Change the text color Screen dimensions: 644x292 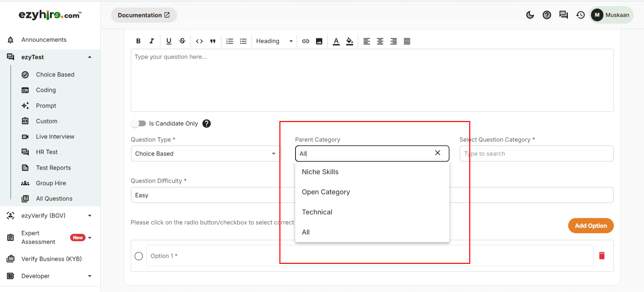(336, 41)
